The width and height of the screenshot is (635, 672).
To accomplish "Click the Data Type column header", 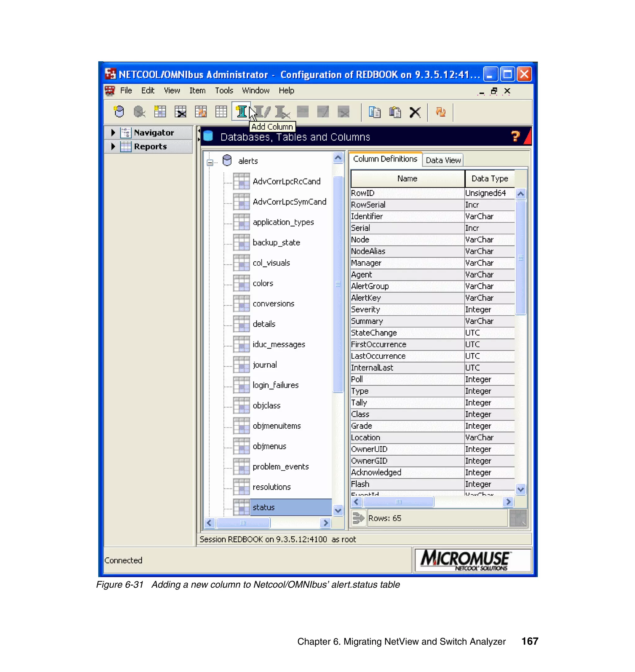I will [490, 179].
